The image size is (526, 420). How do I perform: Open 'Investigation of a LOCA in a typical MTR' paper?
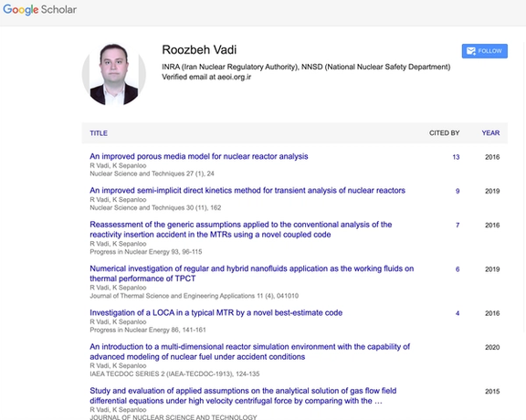pyautogui.click(x=216, y=312)
